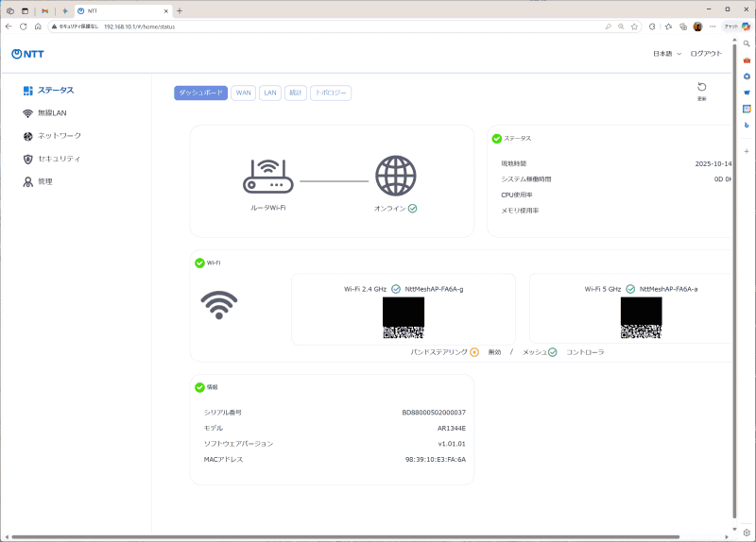Click the horizontal scrollbar at page bottom

(346, 536)
